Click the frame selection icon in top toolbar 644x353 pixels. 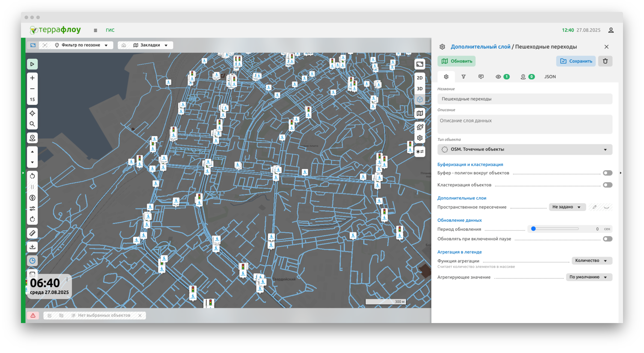click(x=45, y=45)
